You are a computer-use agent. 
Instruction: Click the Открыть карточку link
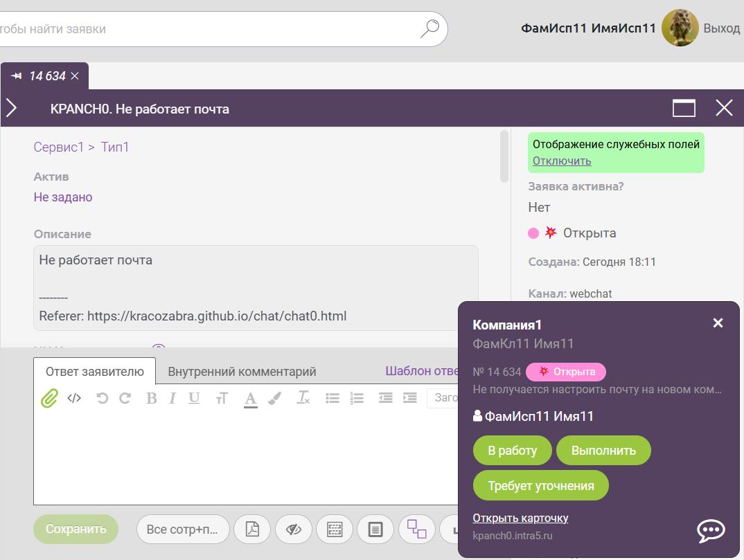pos(520,518)
